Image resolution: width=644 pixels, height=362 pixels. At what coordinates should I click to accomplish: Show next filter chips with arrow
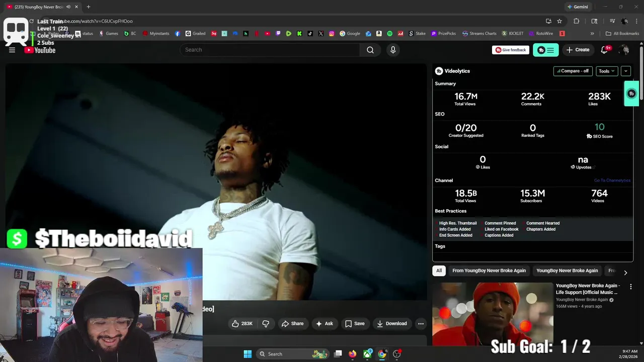tap(625, 273)
